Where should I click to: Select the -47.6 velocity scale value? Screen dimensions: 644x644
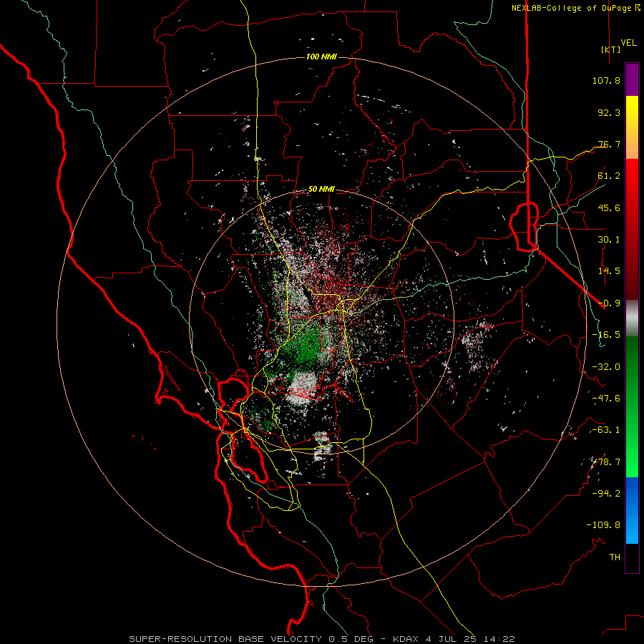(606, 398)
